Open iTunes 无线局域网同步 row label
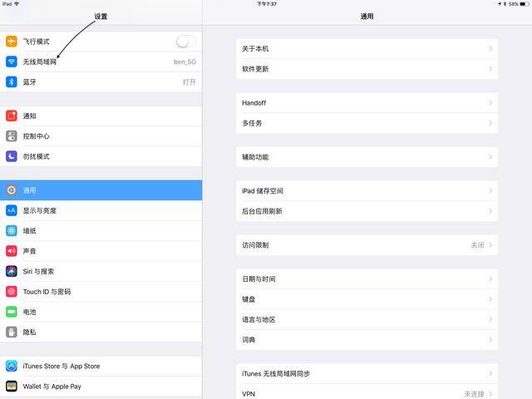This screenshot has width=532, height=399. [275, 373]
